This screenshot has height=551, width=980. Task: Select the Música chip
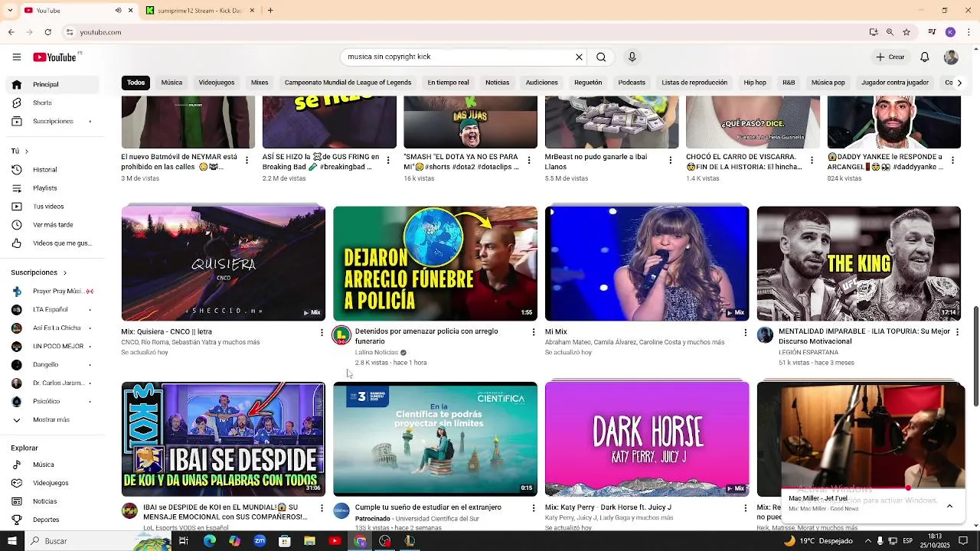(x=171, y=83)
